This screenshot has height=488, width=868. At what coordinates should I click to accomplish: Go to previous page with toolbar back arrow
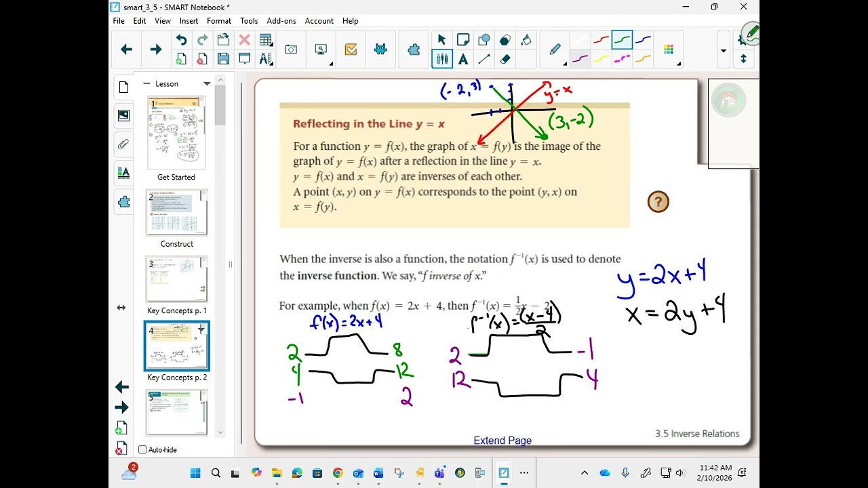tap(126, 49)
